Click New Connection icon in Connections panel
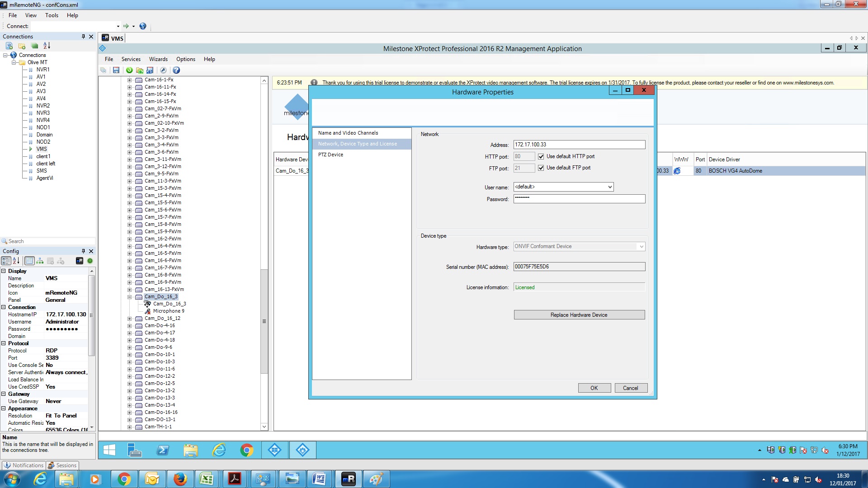The height and width of the screenshot is (488, 868). (9, 46)
